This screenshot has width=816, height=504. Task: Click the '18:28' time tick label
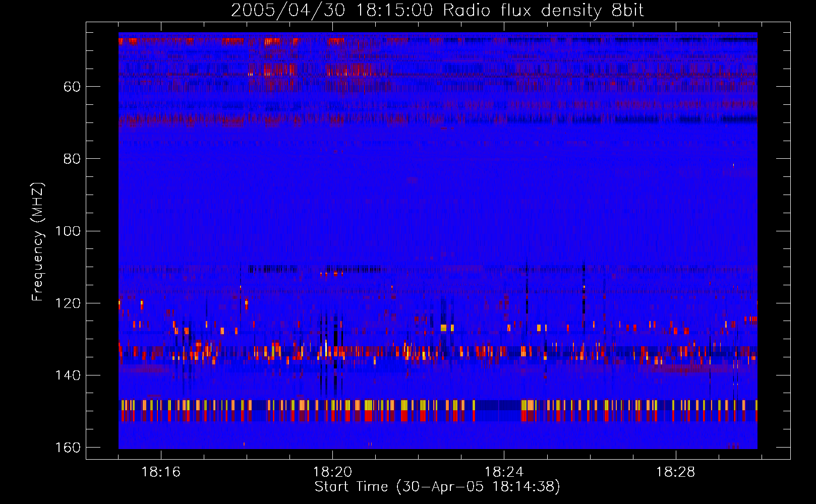[675, 472]
